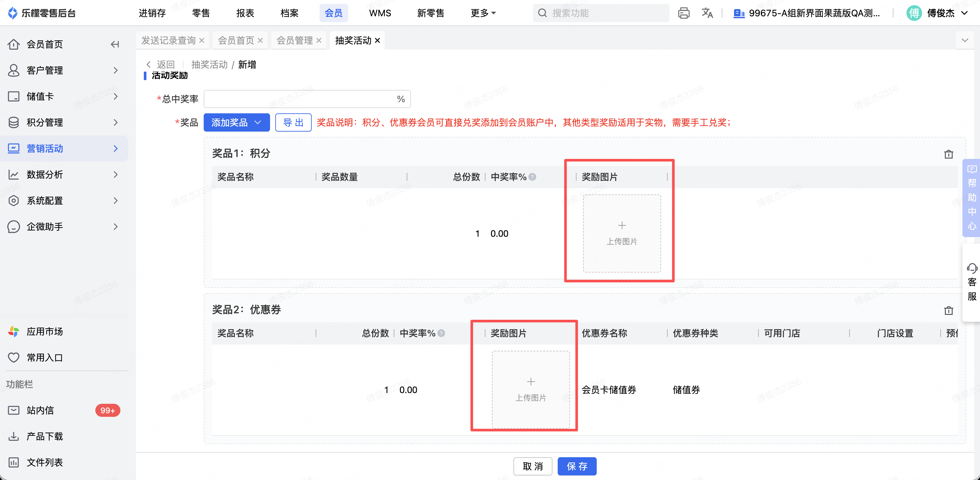Close the 发送记录查询 tab
Image resolution: width=980 pixels, height=480 pixels.
pos(202,41)
